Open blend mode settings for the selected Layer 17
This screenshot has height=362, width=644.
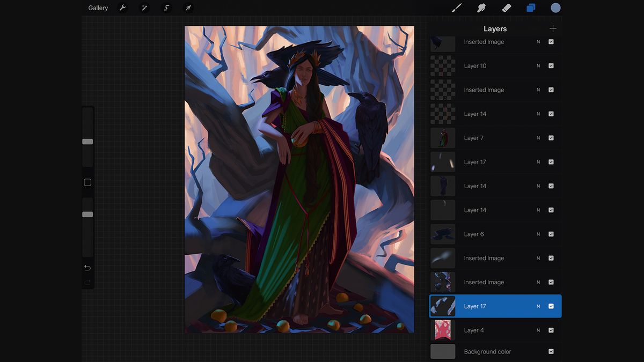click(538, 306)
